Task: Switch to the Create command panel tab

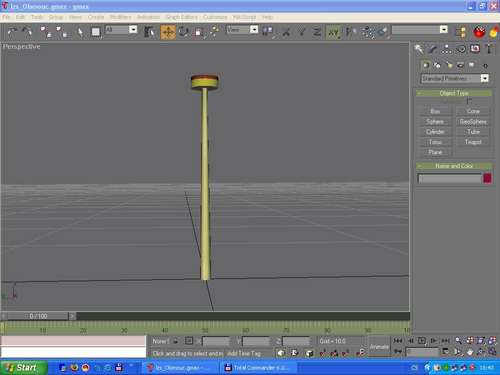Action: [x=419, y=49]
